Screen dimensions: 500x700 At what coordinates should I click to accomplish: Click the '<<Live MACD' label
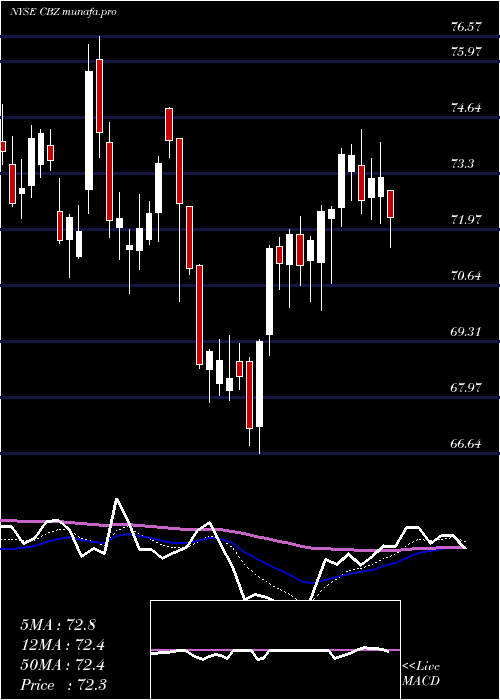(x=421, y=674)
